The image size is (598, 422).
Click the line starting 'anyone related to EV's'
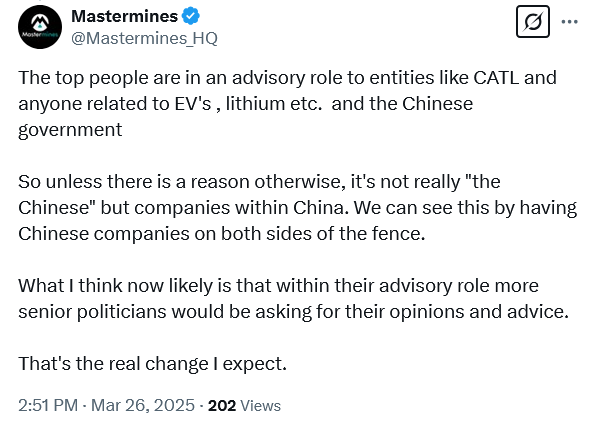pos(246,104)
